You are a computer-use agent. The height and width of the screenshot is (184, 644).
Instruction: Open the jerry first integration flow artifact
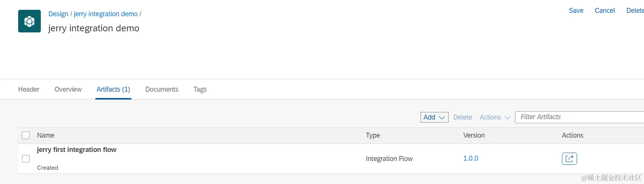click(x=77, y=150)
